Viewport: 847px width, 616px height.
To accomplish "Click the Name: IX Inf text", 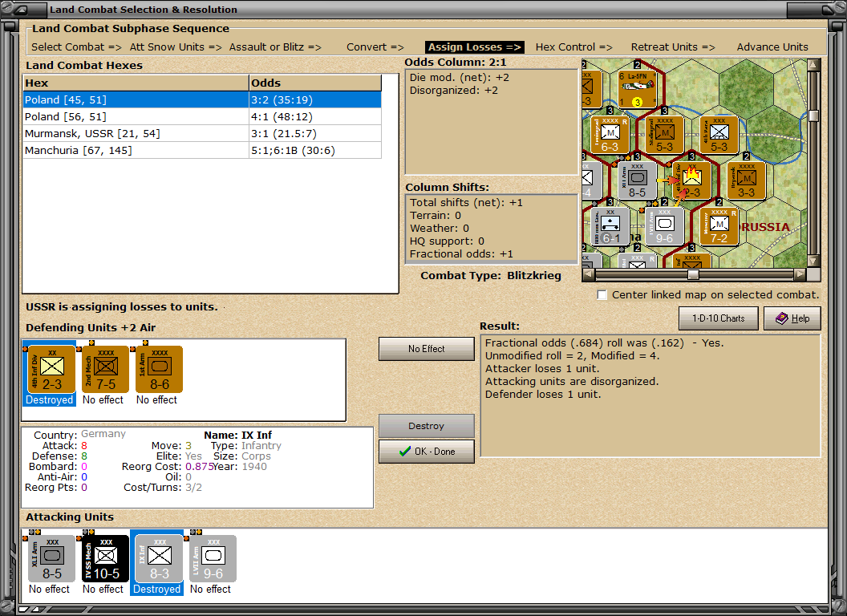I will click(x=237, y=435).
